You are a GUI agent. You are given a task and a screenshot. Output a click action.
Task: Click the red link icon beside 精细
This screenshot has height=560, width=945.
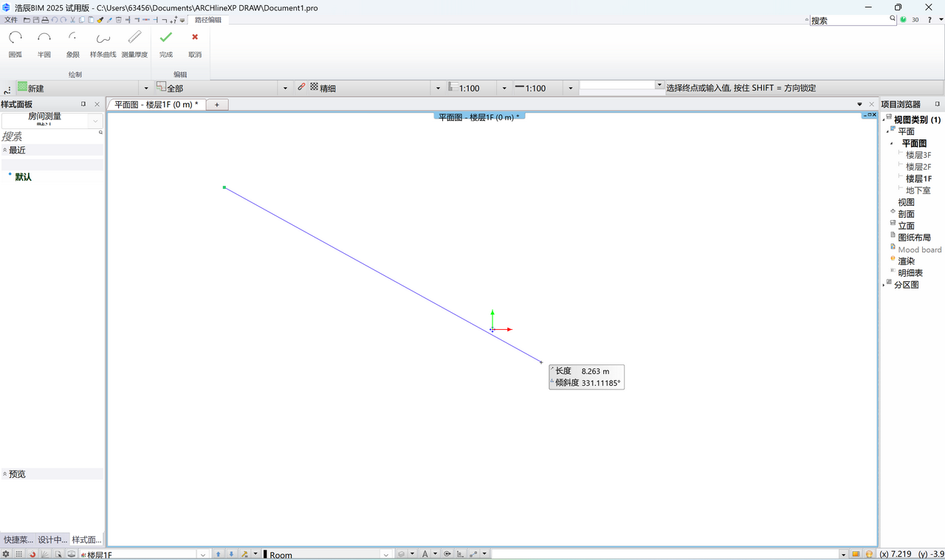click(x=301, y=87)
